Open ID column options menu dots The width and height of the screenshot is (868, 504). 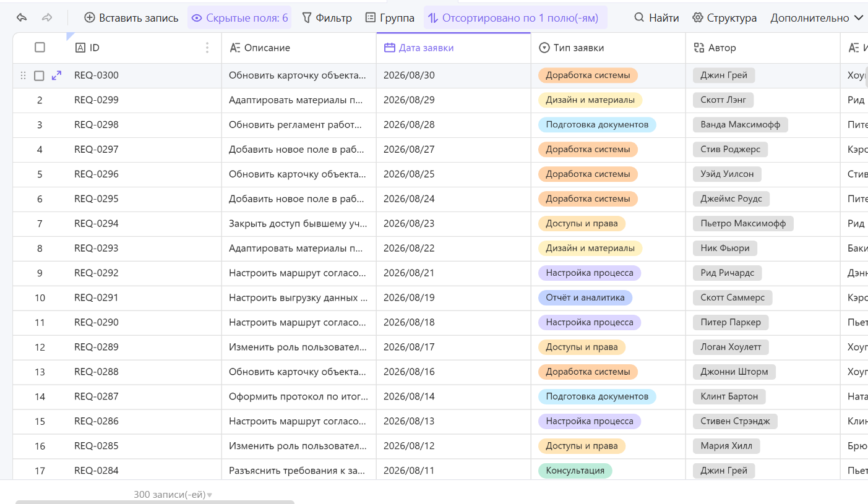click(x=207, y=48)
